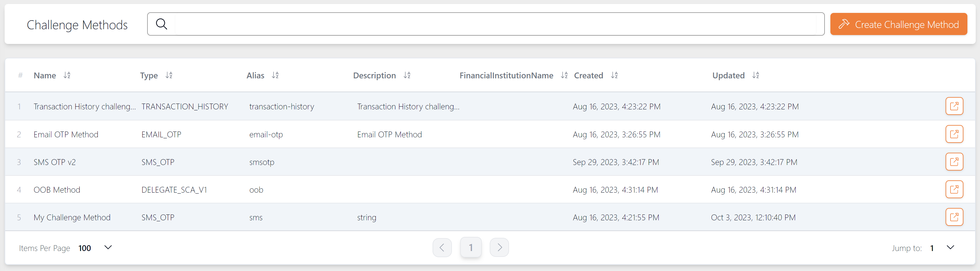Click Aug 16, 2023, 4:31:14 PM created cell
Image resolution: width=980 pixels, height=271 pixels.
(x=615, y=190)
